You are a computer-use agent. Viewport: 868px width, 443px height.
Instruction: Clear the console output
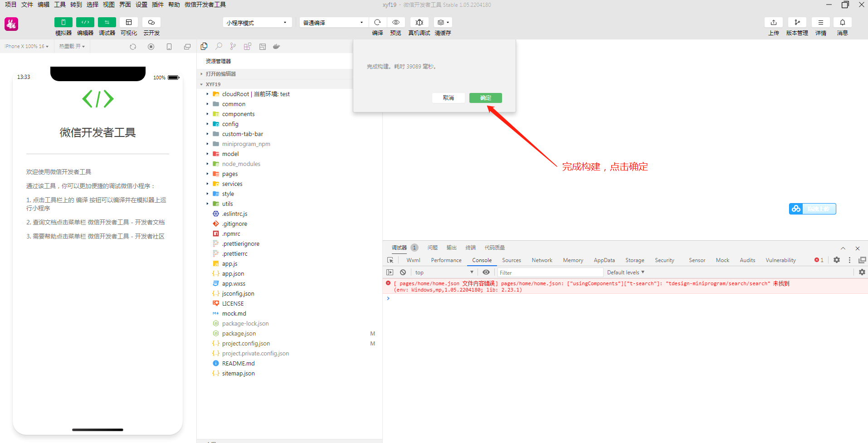coord(403,272)
